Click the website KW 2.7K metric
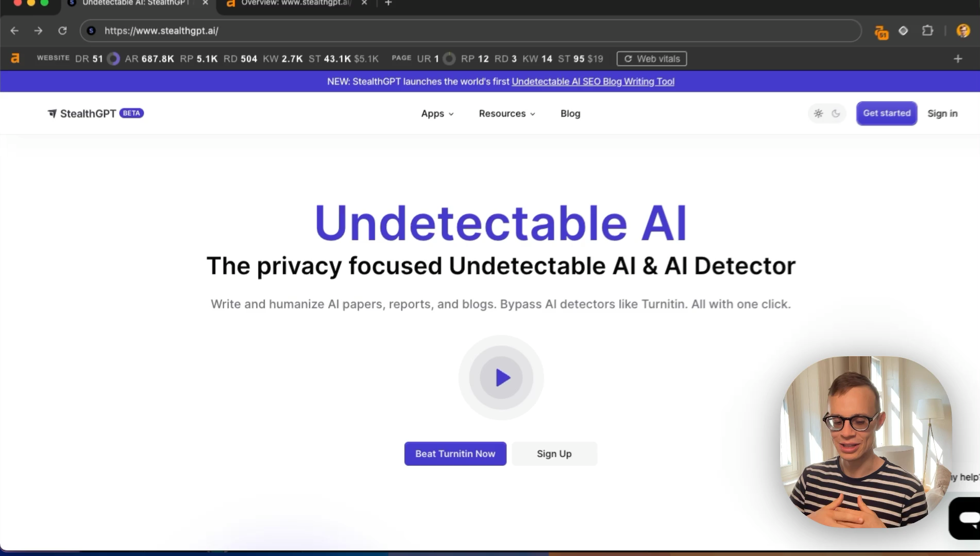980x556 pixels. pyautogui.click(x=283, y=59)
